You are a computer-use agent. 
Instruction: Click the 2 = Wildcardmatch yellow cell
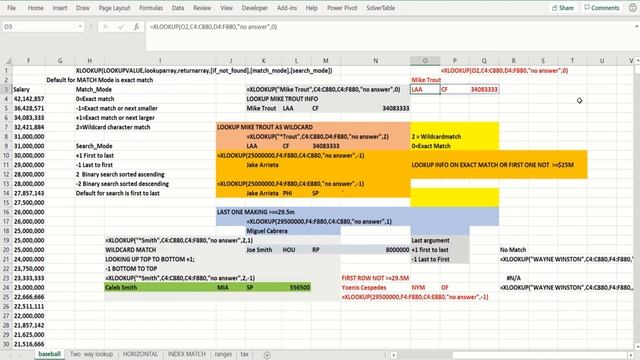(x=436, y=137)
